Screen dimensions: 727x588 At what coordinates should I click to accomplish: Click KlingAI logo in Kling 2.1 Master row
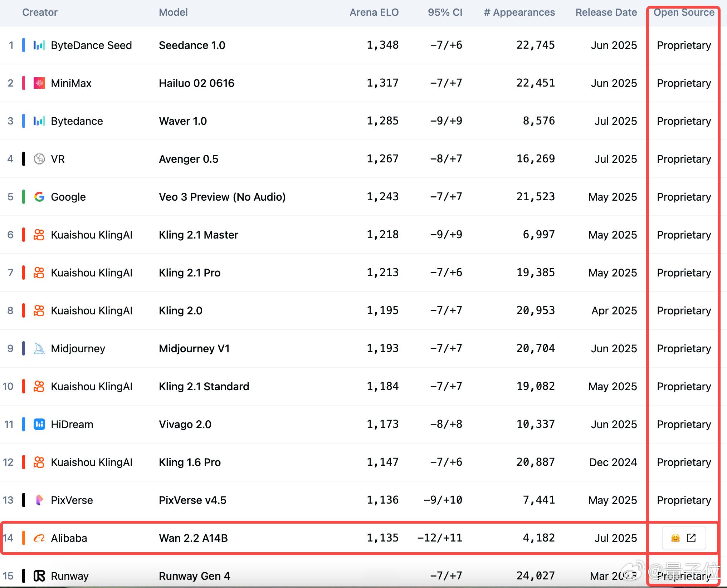pos(39,235)
